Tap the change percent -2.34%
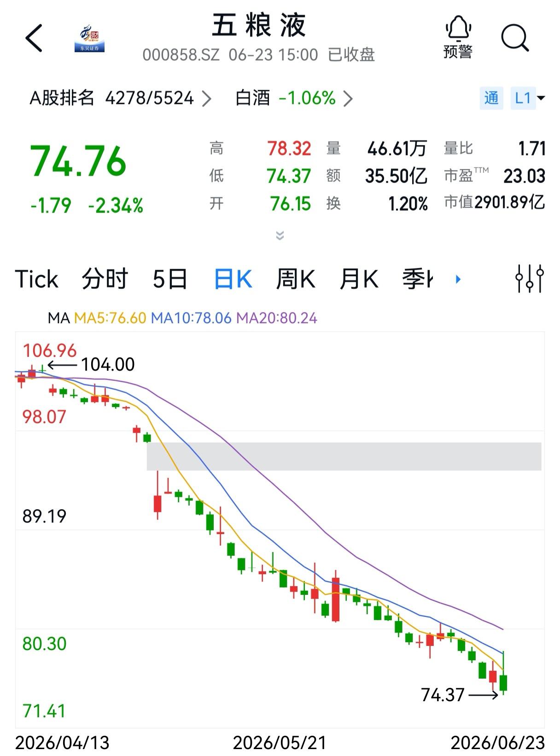Screen dimensions: 560x756 (x=116, y=205)
